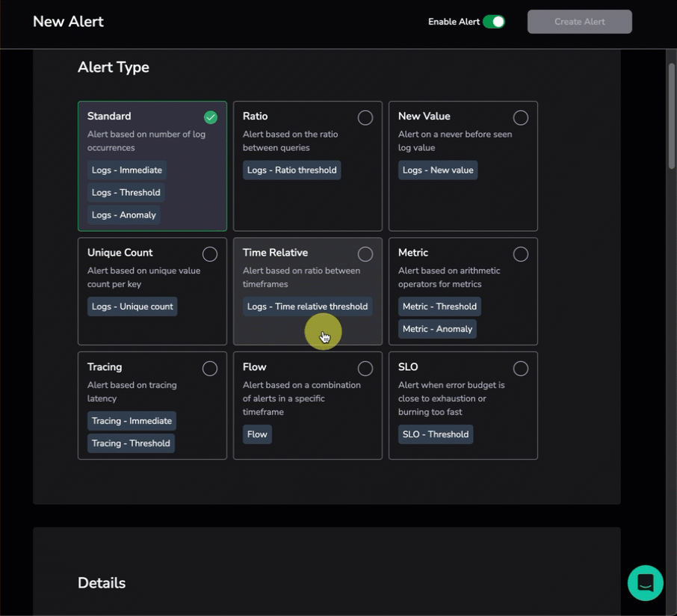The width and height of the screenshot is (677, 616).
Task: Click the Logs - Anomaly tag
Action: [123, 215]
